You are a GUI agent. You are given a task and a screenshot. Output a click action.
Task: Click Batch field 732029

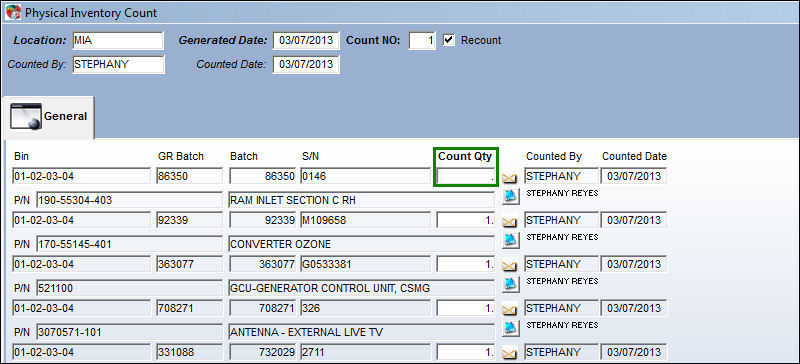click(262, 352)
